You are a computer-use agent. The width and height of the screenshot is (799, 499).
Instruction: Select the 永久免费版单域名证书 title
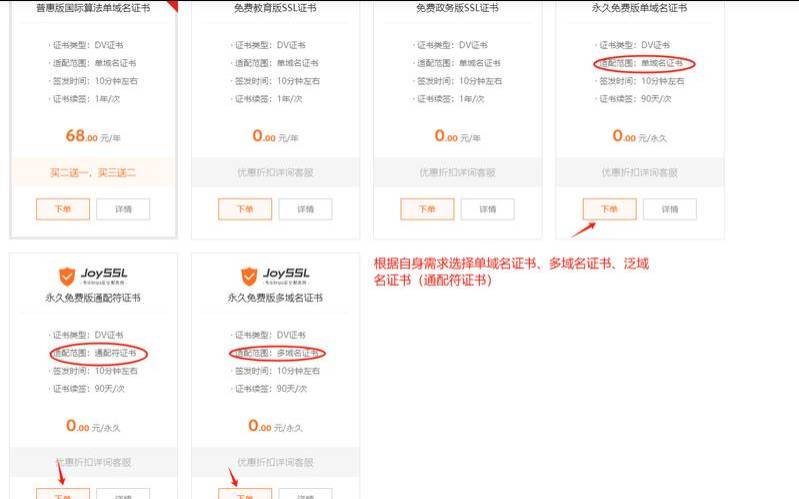[640, 8]
